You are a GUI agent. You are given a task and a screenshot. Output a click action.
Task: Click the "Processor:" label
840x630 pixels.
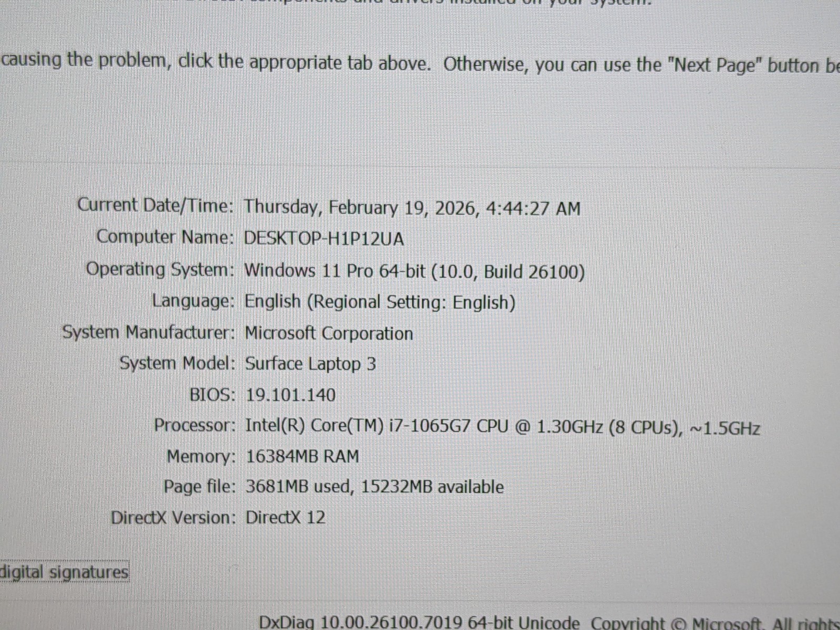click(195, 425)
